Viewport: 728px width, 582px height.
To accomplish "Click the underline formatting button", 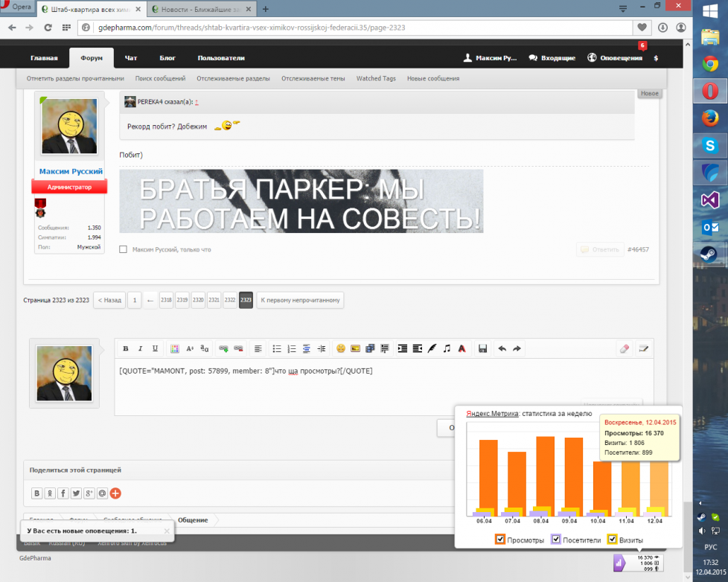I will 155,348.
